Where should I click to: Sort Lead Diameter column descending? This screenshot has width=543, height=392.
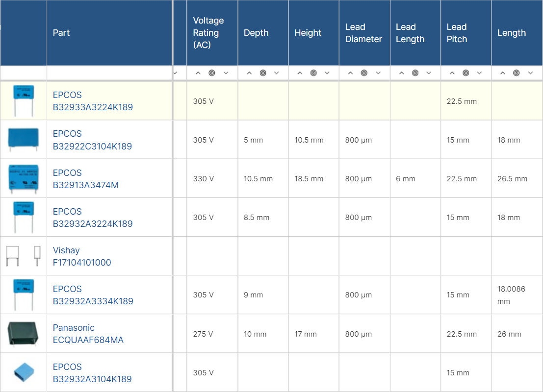(x=378, y=73)
